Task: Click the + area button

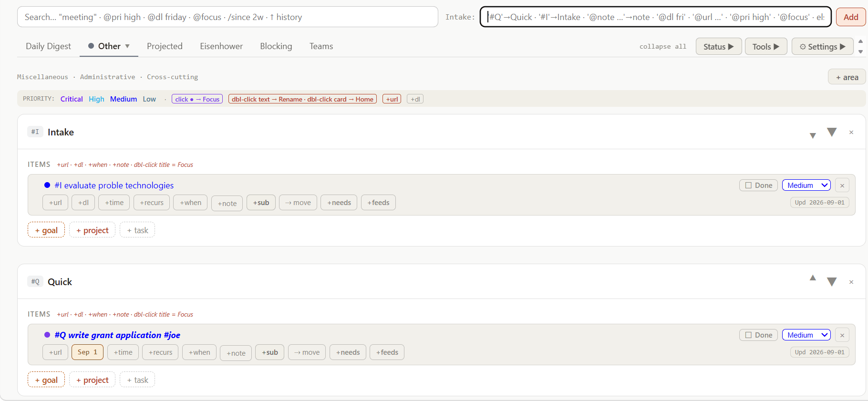Action: point(847,77)
